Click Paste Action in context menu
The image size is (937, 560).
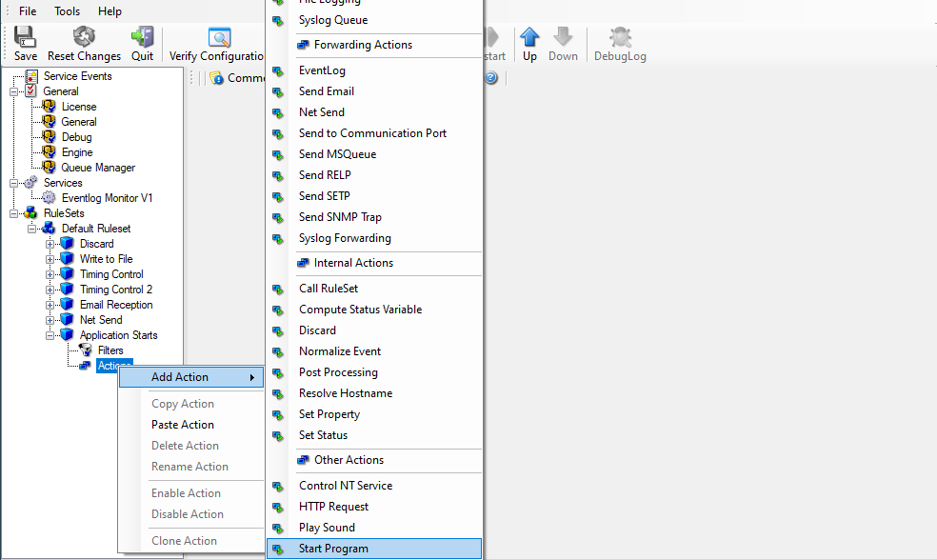[183, 425]
